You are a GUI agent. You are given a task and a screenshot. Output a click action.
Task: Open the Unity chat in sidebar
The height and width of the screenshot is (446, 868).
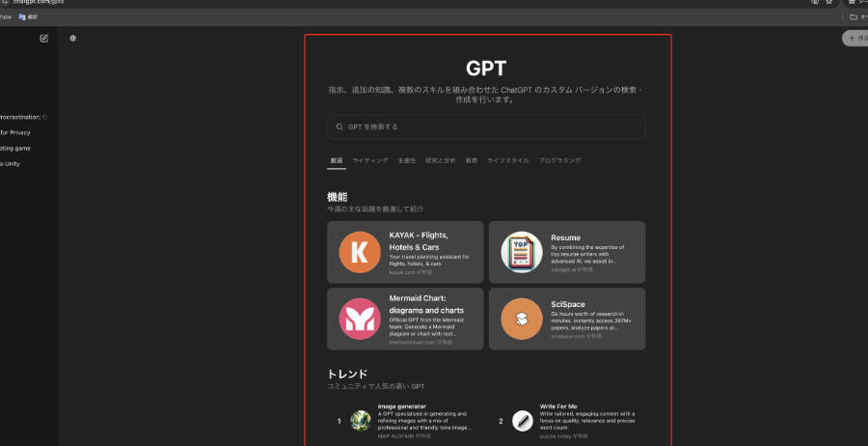10,163
